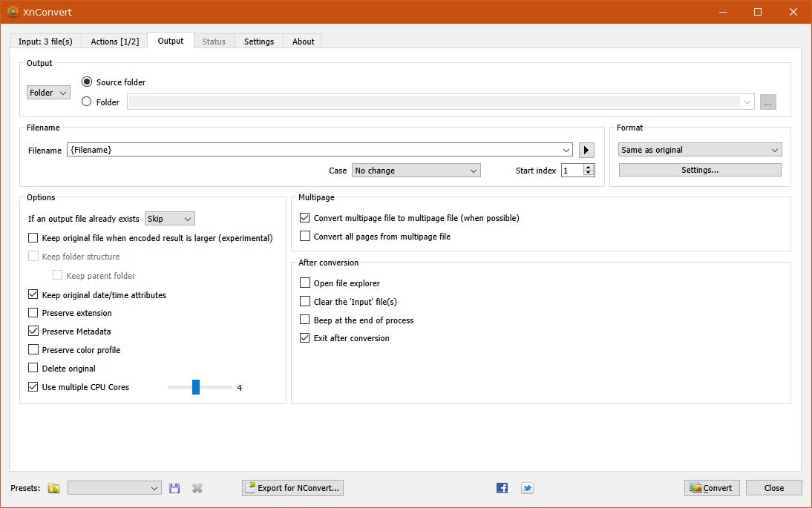Browse output folder with ellipsis button
Screen dimensions: 812x508
768,102
